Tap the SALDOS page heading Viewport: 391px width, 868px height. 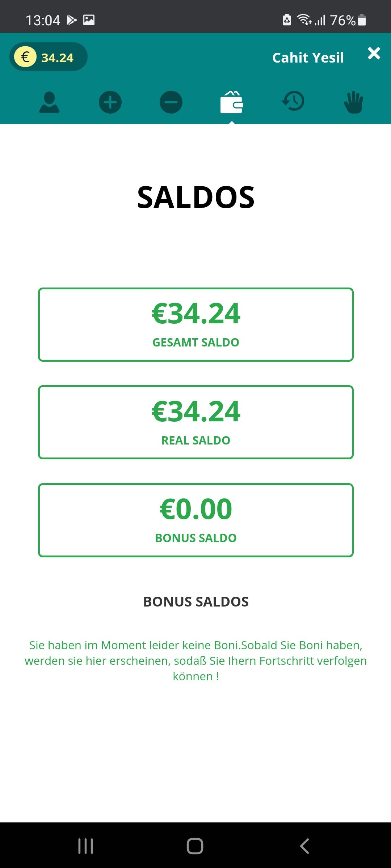tap(195, 197)
